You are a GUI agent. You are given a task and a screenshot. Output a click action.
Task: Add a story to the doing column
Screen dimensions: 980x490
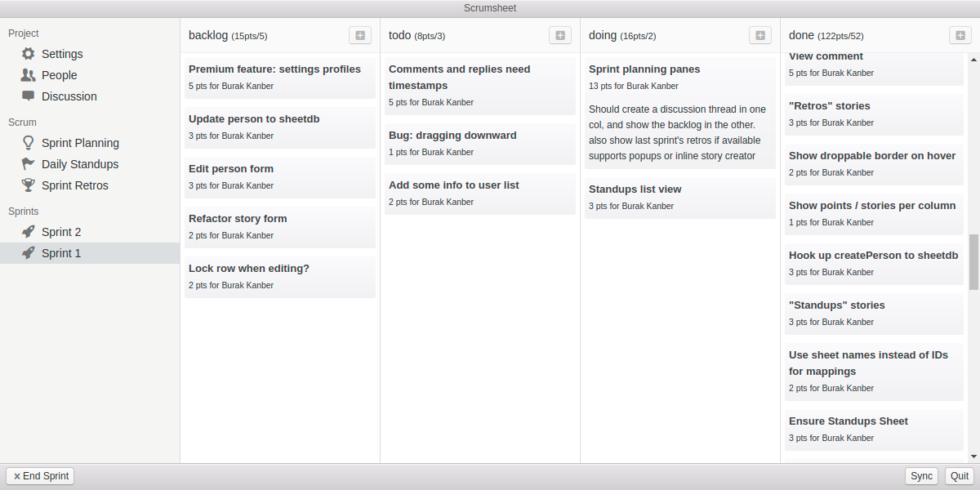pyautogui.click(x=759, y=35)
